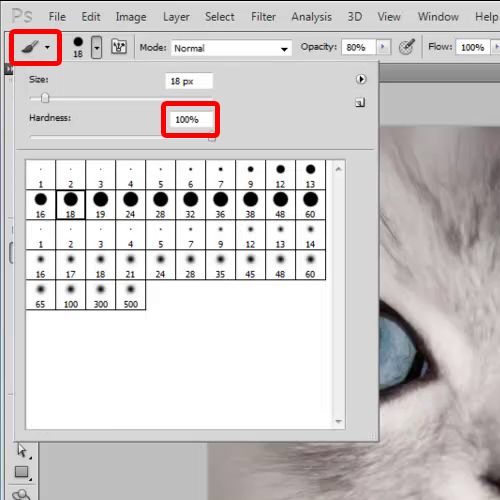Select the Rectangle shape tool
This screenshot has width=500, height=500.
pos(22,472)
